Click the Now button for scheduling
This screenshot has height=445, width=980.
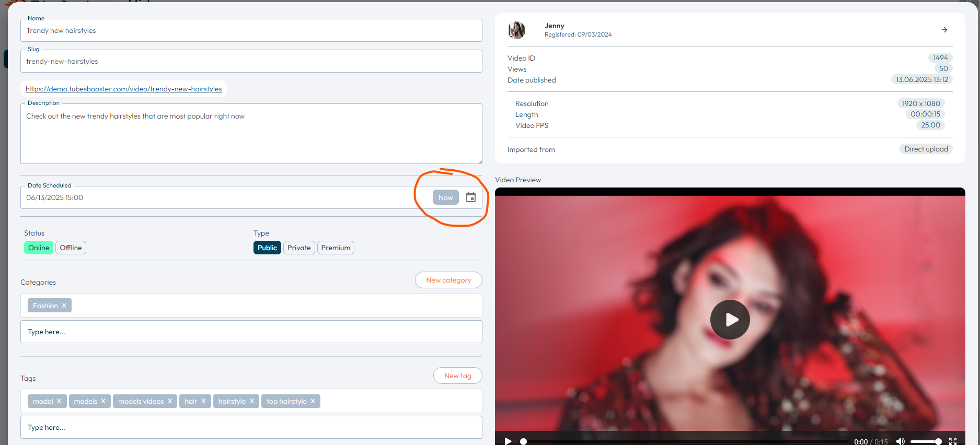tap(446, 197)
